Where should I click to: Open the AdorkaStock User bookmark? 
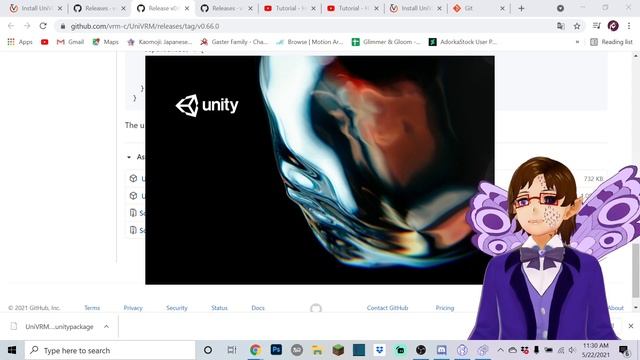(x=463, y=42)
